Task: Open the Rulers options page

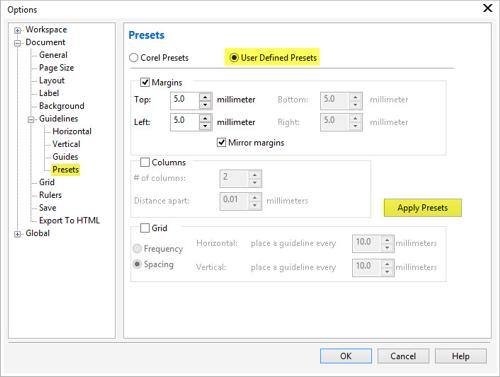Action: [x=50, y=195]
